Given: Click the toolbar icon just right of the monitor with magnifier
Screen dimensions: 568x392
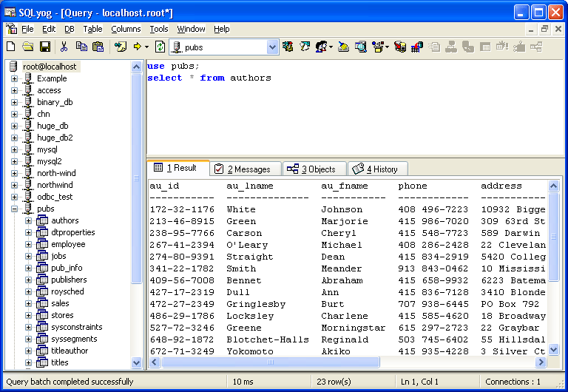Looking at the screenshot, I should (x=378, y=47).
